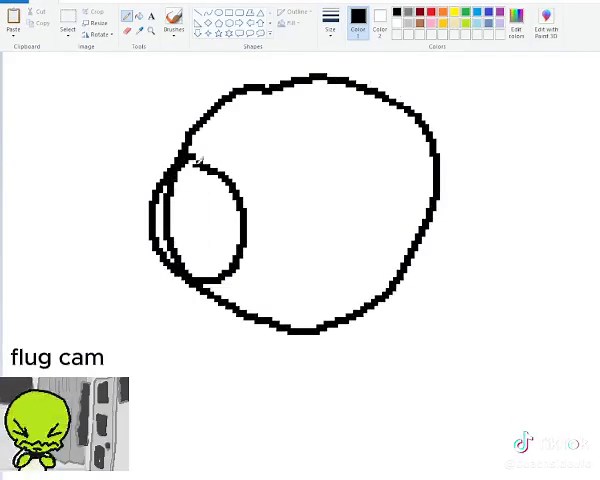Pick the red color swatch
This screenshot has height=480, width=600.
(431, 12)
